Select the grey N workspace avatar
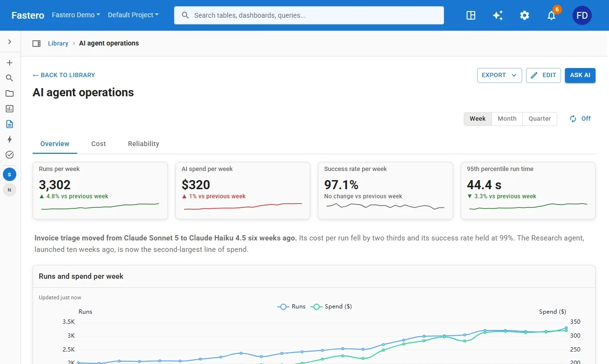 (10, 190)
